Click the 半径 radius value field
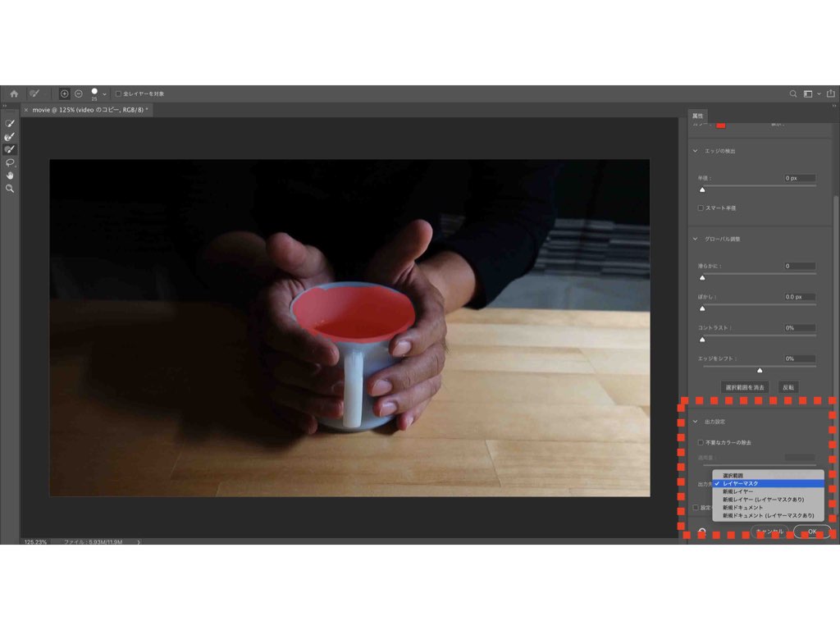 coord(800,178)
